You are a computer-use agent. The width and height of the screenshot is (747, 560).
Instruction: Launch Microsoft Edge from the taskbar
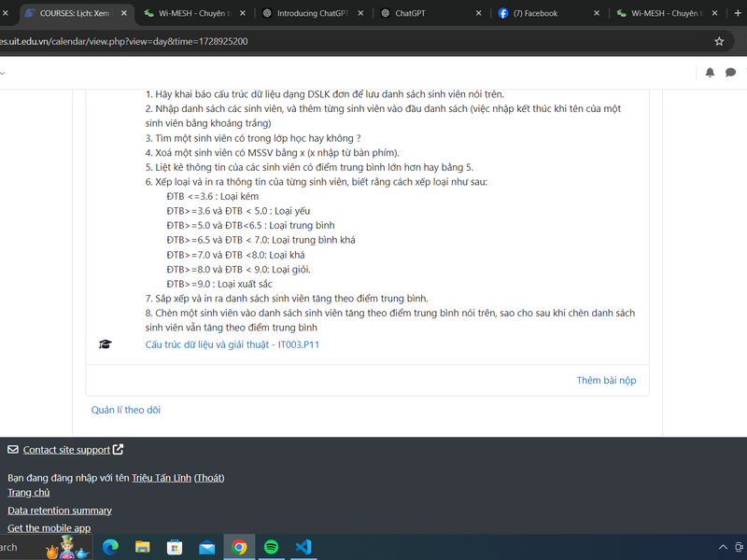tap(110, 547)
